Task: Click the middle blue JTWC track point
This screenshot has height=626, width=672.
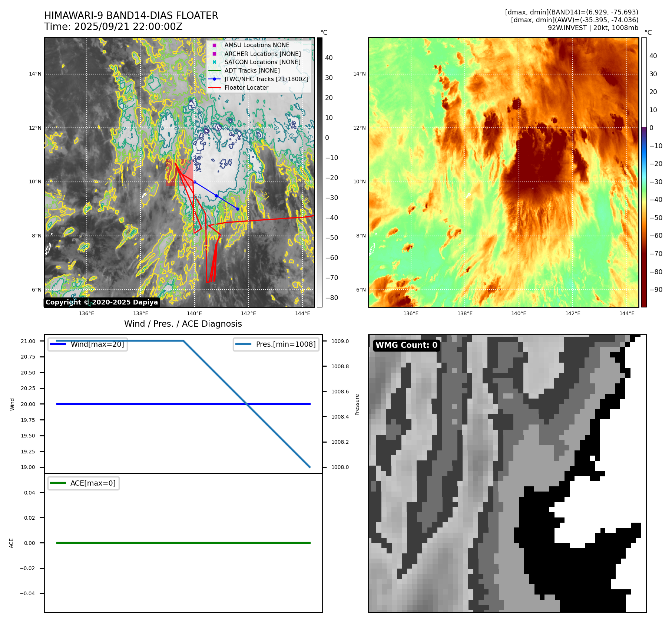Action: tap(216, 196)
